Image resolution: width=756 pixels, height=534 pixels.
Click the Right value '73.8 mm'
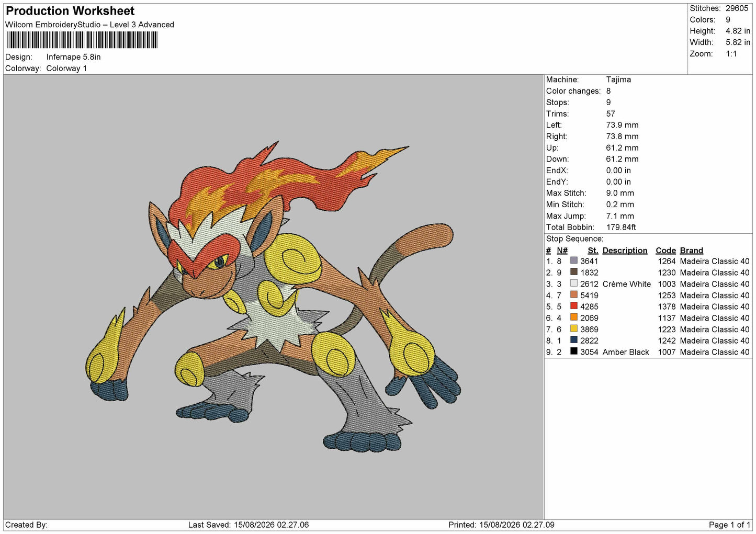point(622,137)
